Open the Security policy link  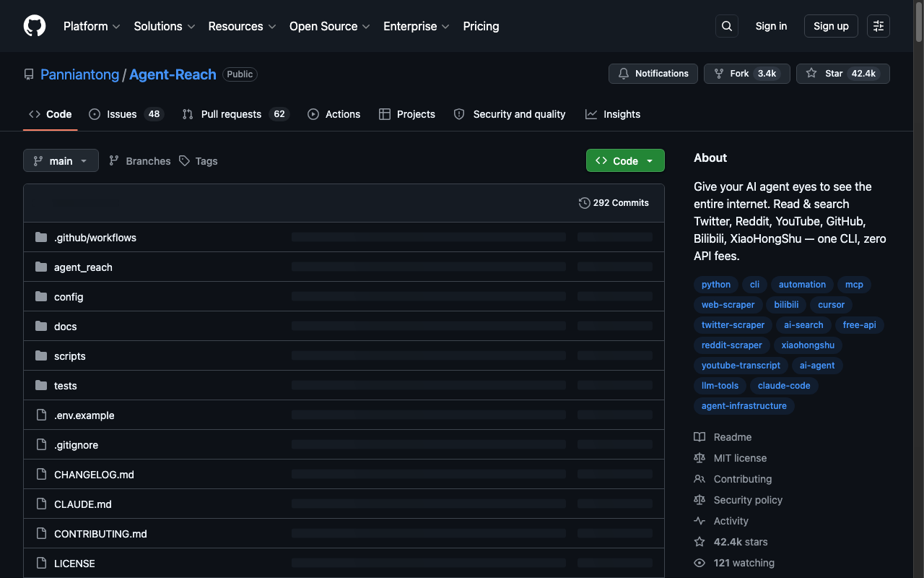click(738, 500)
